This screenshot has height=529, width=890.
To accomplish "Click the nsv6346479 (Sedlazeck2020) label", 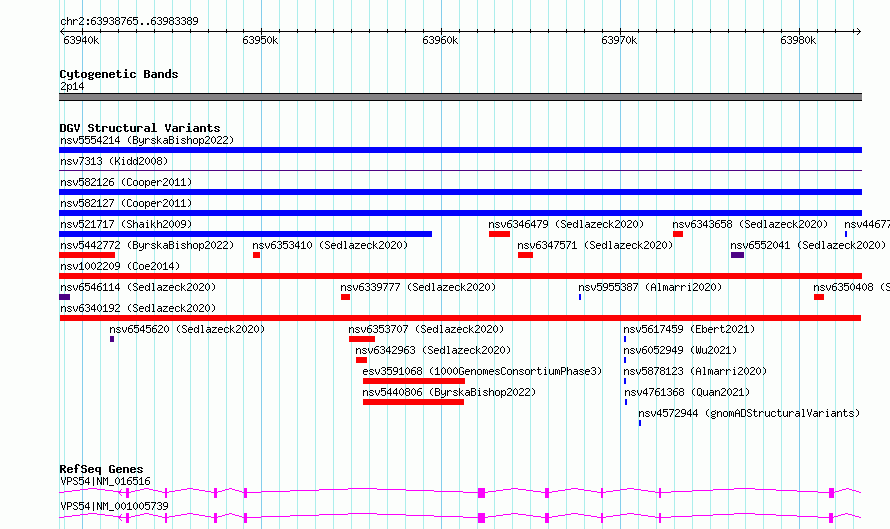I will tap(566, 224).
